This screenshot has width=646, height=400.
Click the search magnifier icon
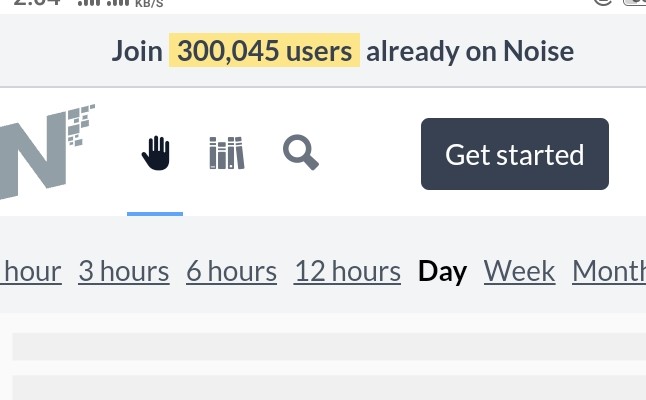coord(301,152)
